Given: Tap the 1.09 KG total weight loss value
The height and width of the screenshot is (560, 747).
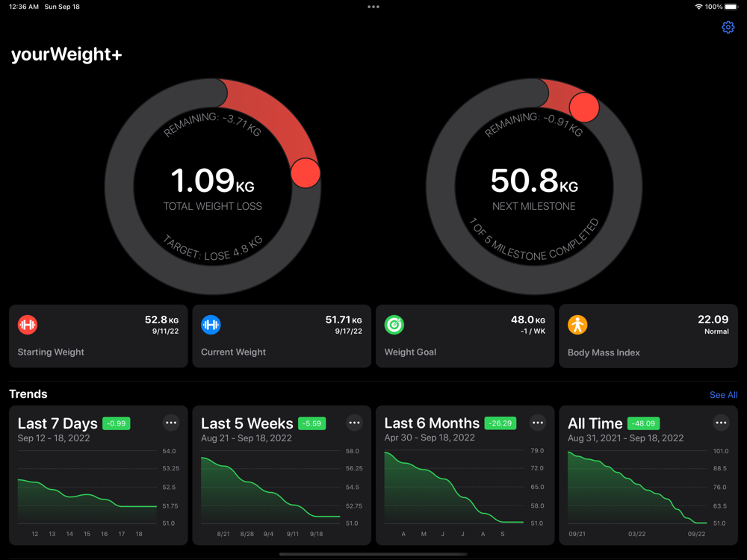Looking at the screenshot, I should click(x=212, y=181).
